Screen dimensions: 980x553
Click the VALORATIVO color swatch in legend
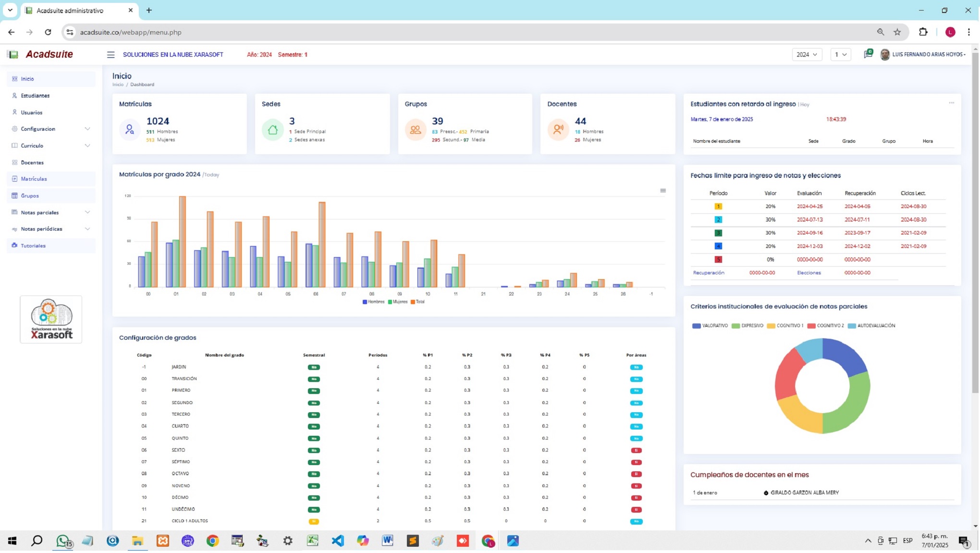[x=696, y=326]
